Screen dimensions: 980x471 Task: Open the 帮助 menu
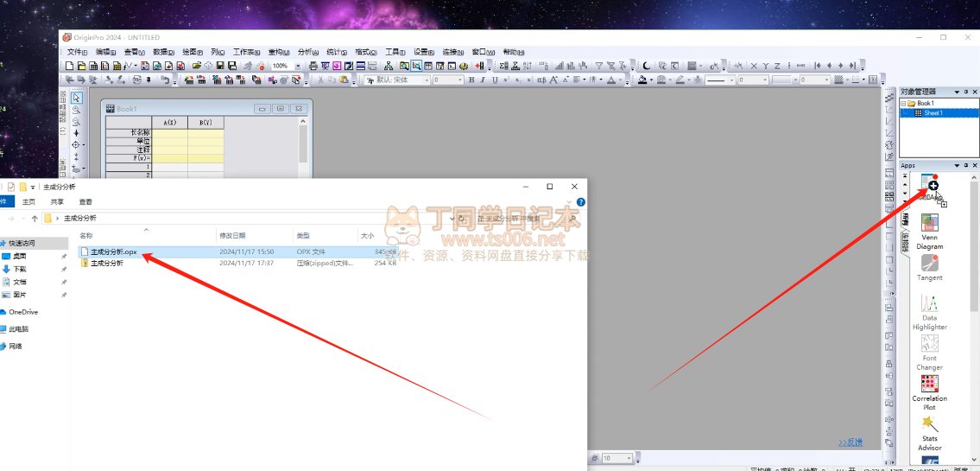514,52
